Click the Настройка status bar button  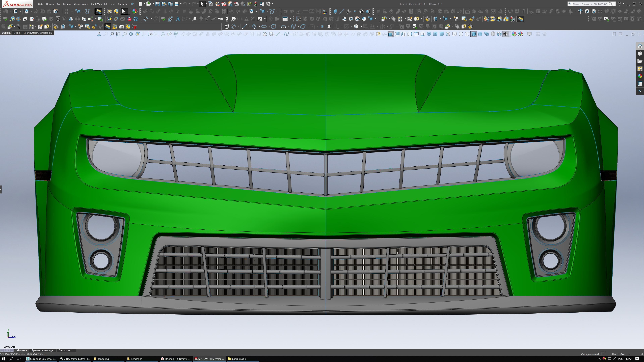click(x=618, y=354)
